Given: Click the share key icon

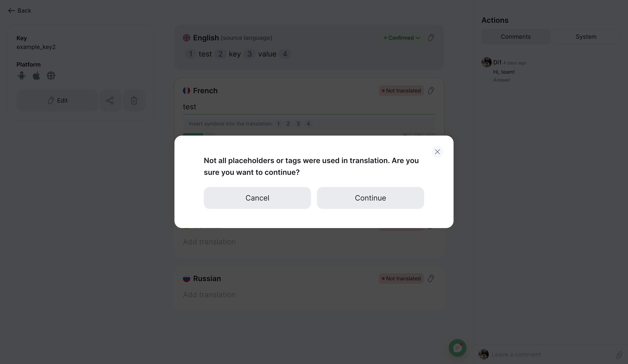Looking at the screenshot, I should pos(110,101).
